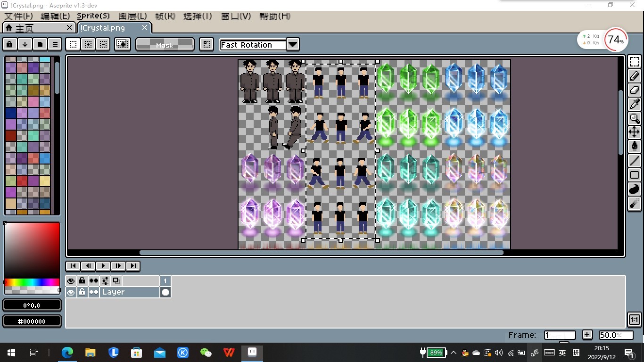The image size is (644, 362).
Task: Open WeChat from the Windows taskbar
Action: pyautogui.click(x=206, y=352)
